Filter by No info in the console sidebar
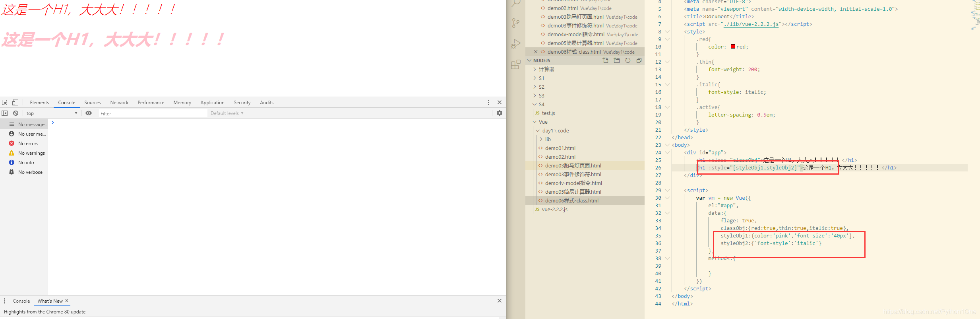This screenshot has width=980, height=319. coord(24,163)
